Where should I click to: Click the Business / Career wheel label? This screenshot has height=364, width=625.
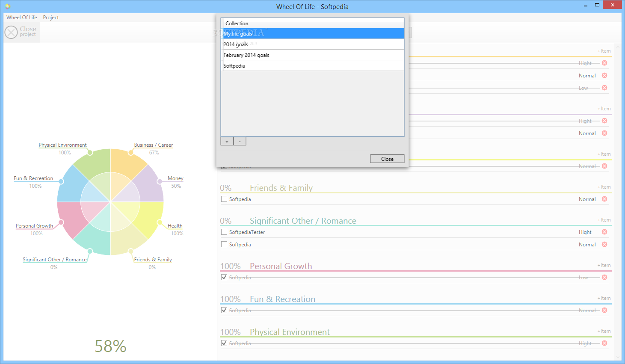[154, 145]
